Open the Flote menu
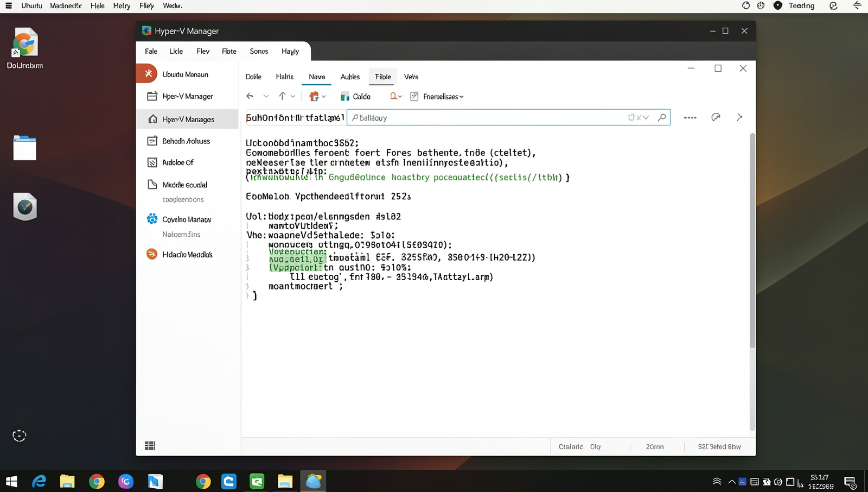 (229, 51)
